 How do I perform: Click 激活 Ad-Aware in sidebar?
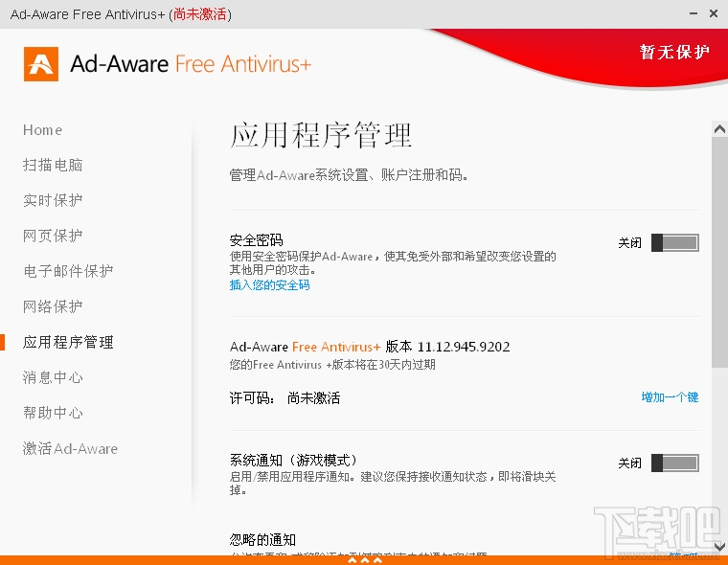point(70,448)
